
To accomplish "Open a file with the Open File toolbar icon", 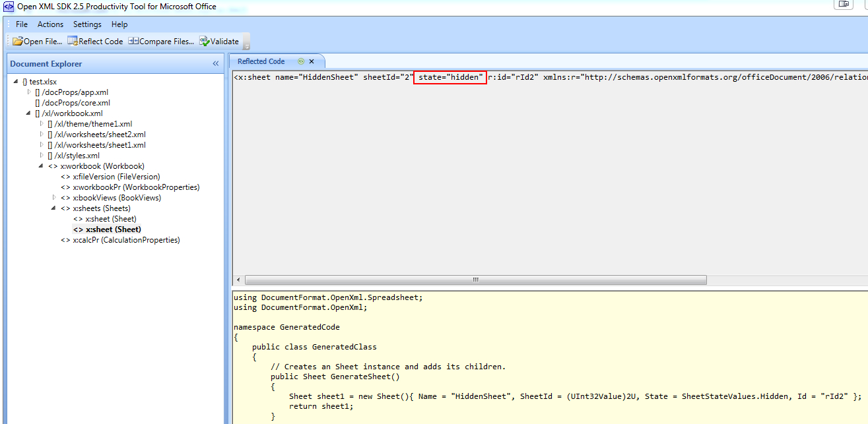I will click(x=18, y=41).
